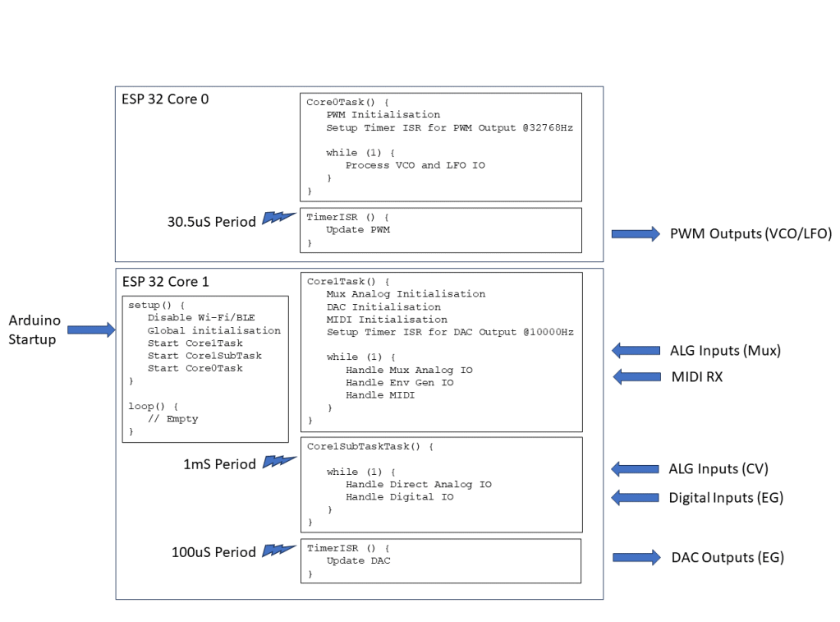This screenshot has height=622, width=840.
Task: Select the Core0Task() code box
Action: pyautogui.click(x=441, y=146)
